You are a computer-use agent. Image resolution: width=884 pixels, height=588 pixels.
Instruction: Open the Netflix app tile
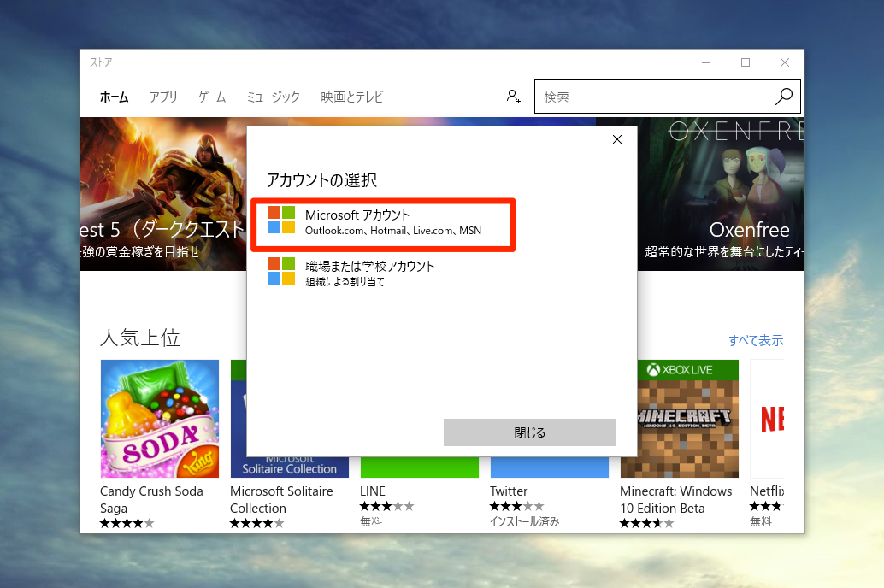[767, 419]
